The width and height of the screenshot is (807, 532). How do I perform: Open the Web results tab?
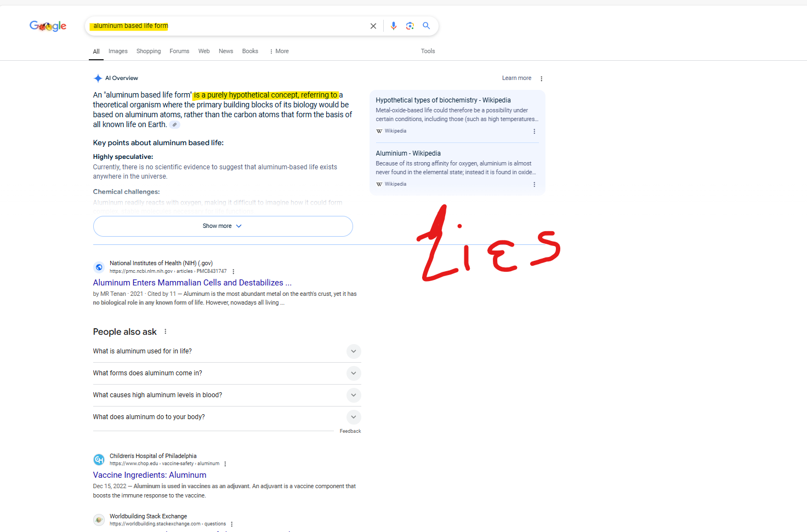point(204,51)
